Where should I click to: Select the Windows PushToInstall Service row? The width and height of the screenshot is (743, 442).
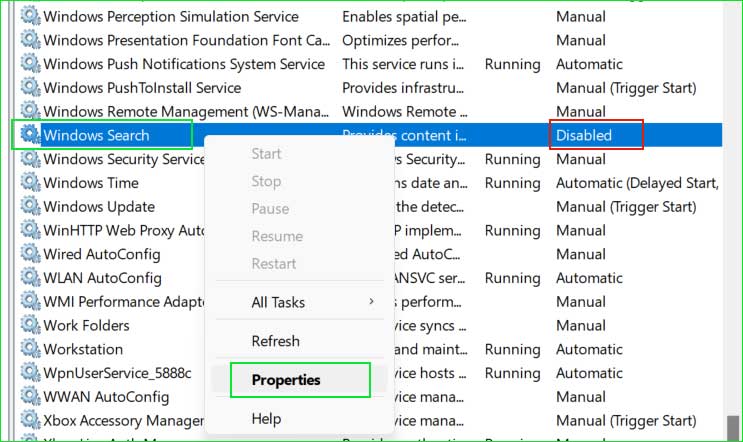coord(367,88)
